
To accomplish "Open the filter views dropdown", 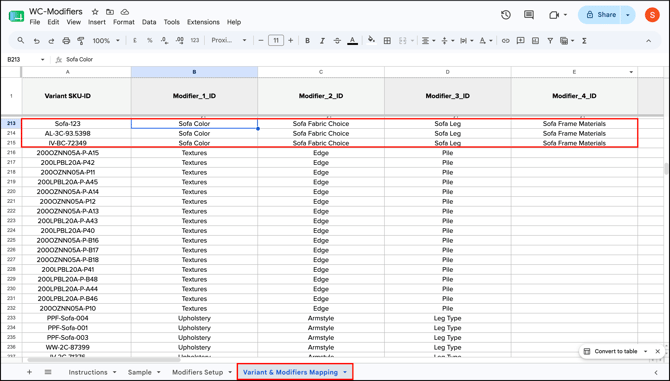I will pos(567,41).
